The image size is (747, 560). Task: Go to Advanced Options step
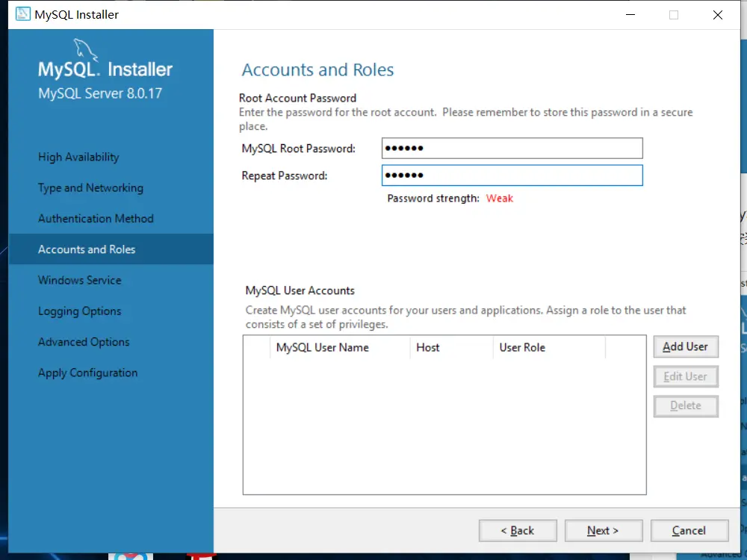pos(84,342)
